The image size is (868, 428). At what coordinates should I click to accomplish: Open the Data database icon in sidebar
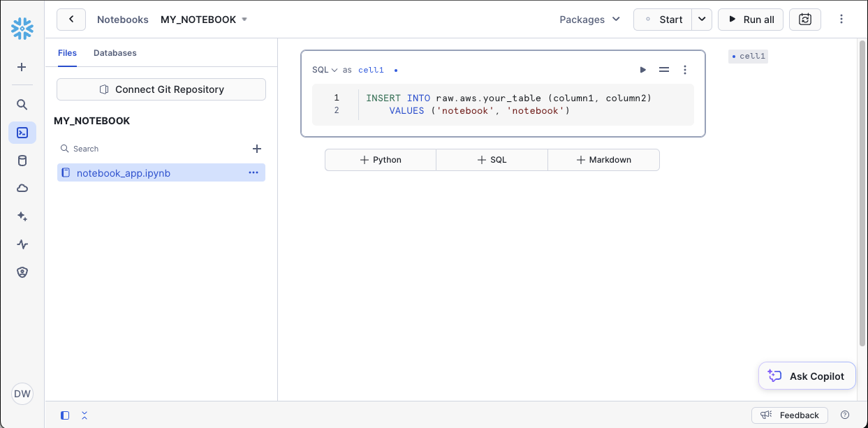pyautogui.click(x=22, y=161)
